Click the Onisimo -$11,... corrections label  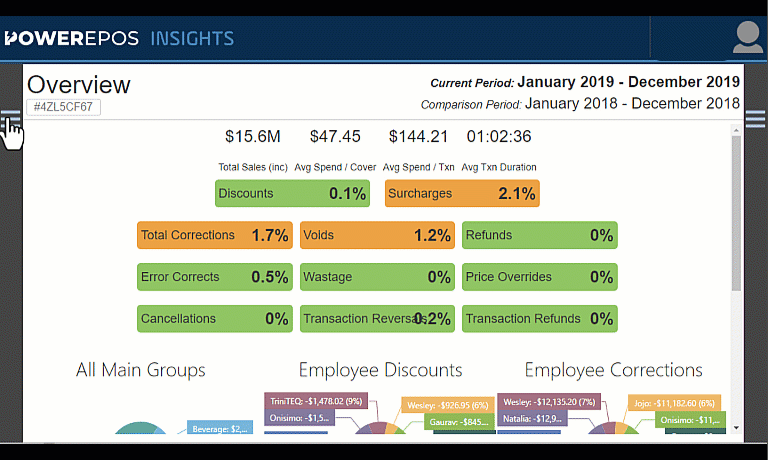point(690,420)
